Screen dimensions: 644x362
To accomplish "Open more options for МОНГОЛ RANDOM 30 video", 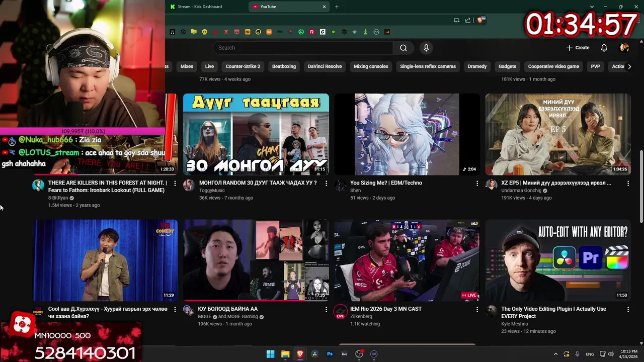I will click(x=326, y=184).
